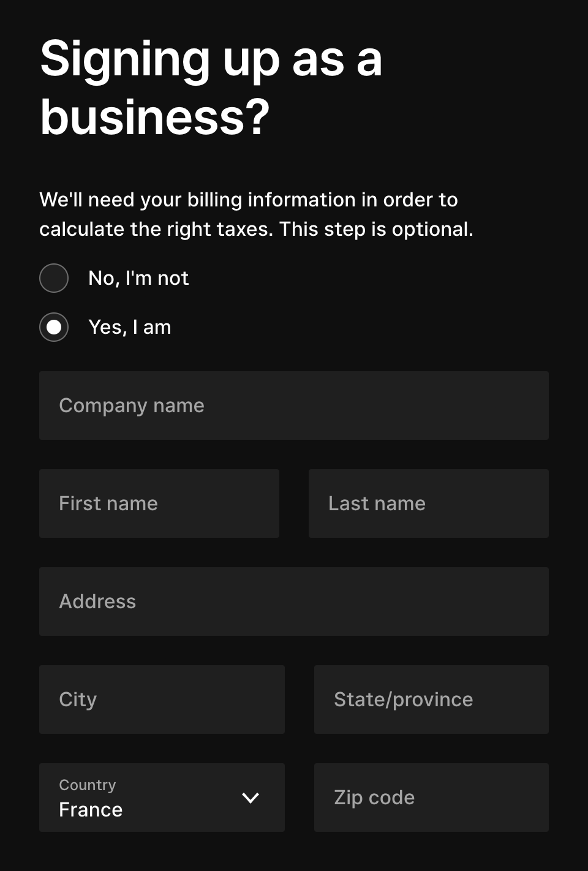Click into the Last name field
The width and height of the screenshot is (588, 871).
pyautogui.click(x=429, y=503)
